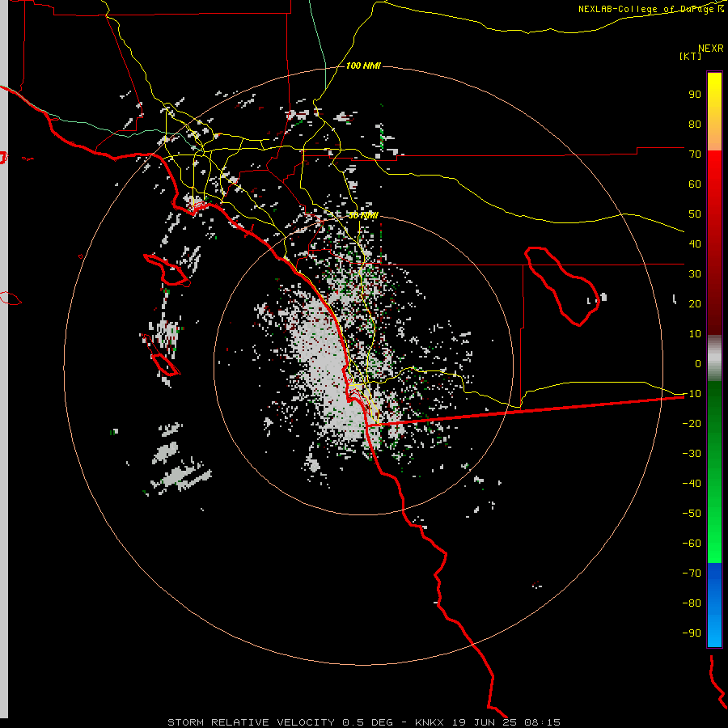Click the Salton Sea outline on map
Image resolution: width=728 pixels, height=728 pixels.
tap(562, 286)
